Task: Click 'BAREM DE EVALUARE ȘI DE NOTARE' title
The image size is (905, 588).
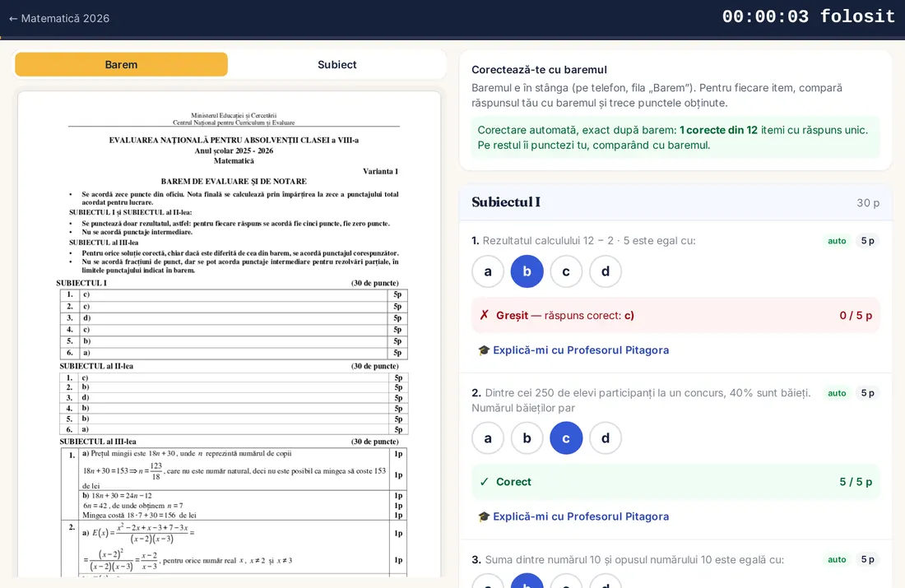Action: tap(234, 181)
